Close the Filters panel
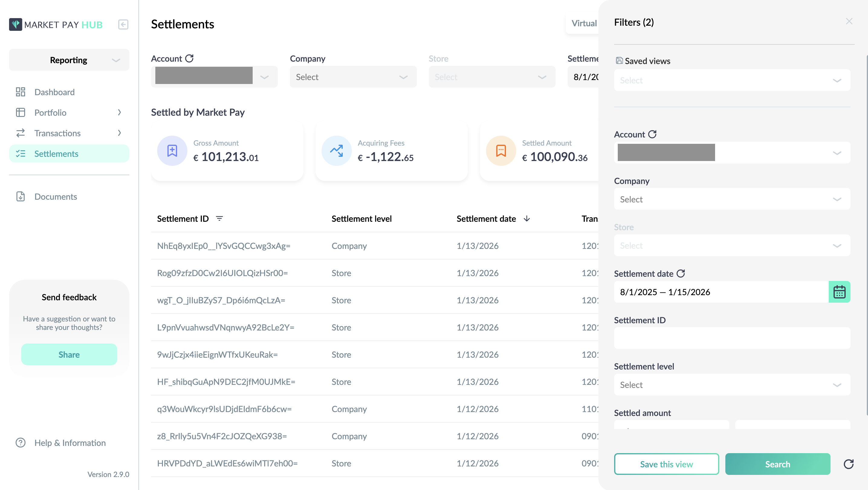 pyautogui.click(x=849, y=21)
